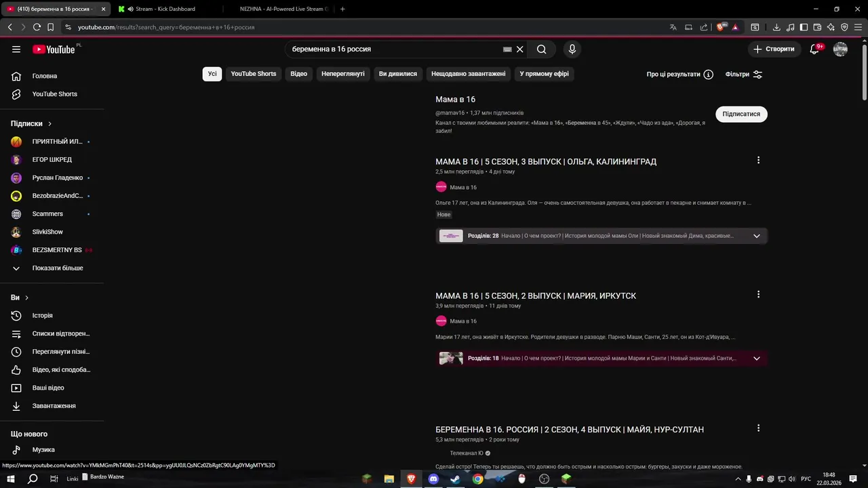Select the Непереглянуті filter chip
Image resolution: width=868 pixels, height=488 pixels.
pyautogui.click(x=343, y=74)
